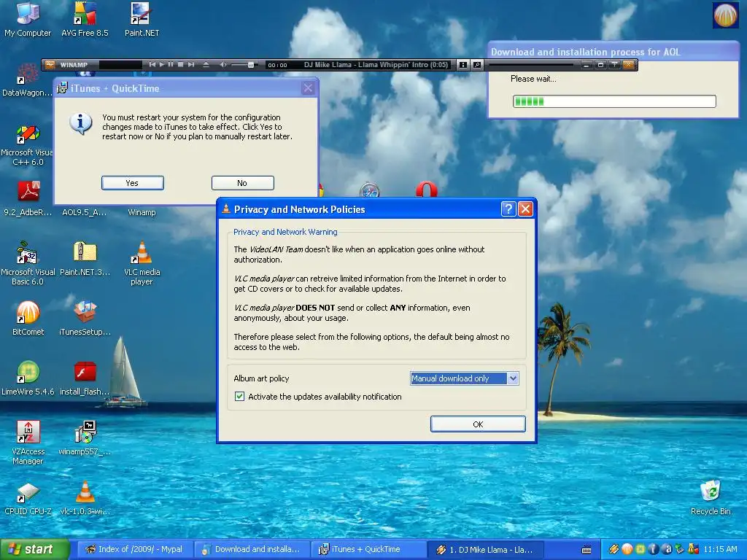Select the iTunesSetup installer icon

click(x=85, y=318)
